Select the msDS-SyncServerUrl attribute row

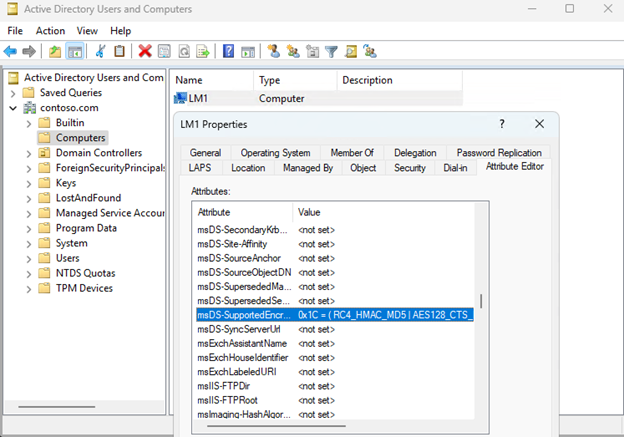click(238, 329)
